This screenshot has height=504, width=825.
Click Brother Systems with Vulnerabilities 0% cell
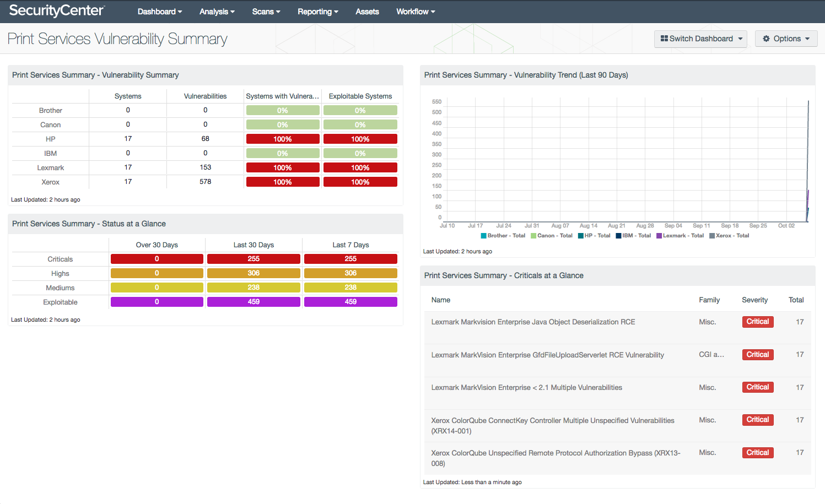pos(283,111)
